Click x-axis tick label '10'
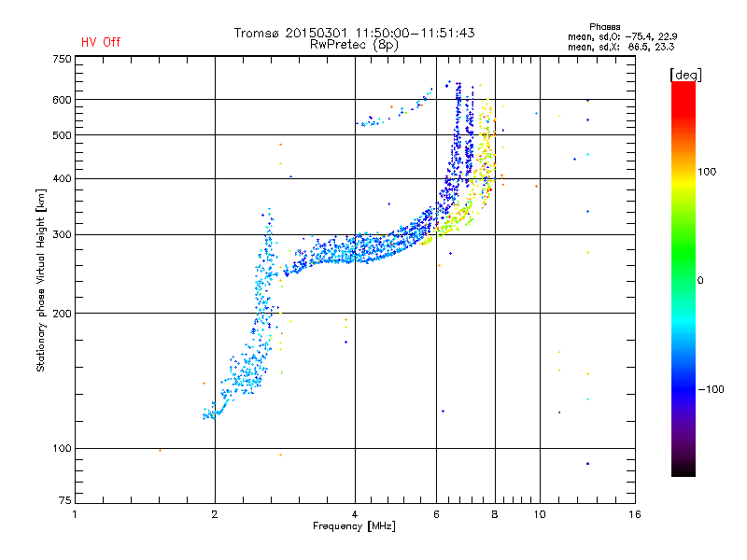This screenshot has width=747, height=560. coord(540,514)
